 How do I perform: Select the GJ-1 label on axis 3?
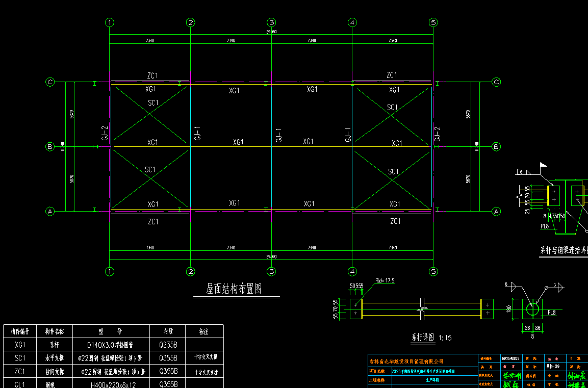point(278,135)
